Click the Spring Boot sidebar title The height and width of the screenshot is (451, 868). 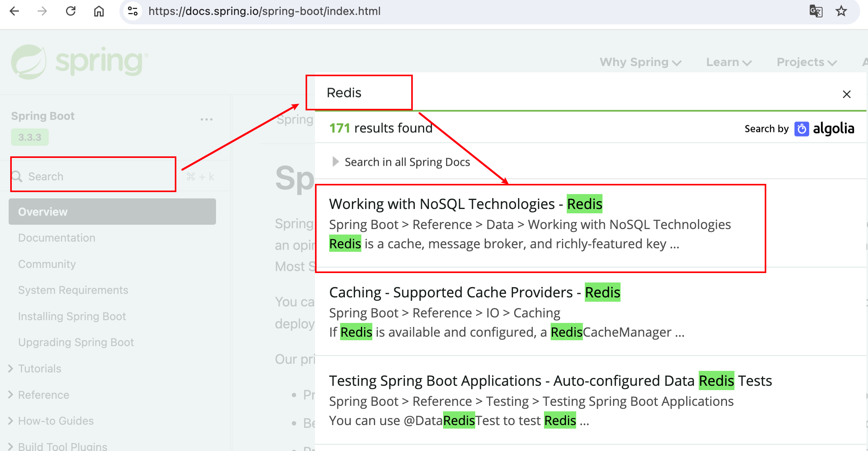click(x=43, y=116)
